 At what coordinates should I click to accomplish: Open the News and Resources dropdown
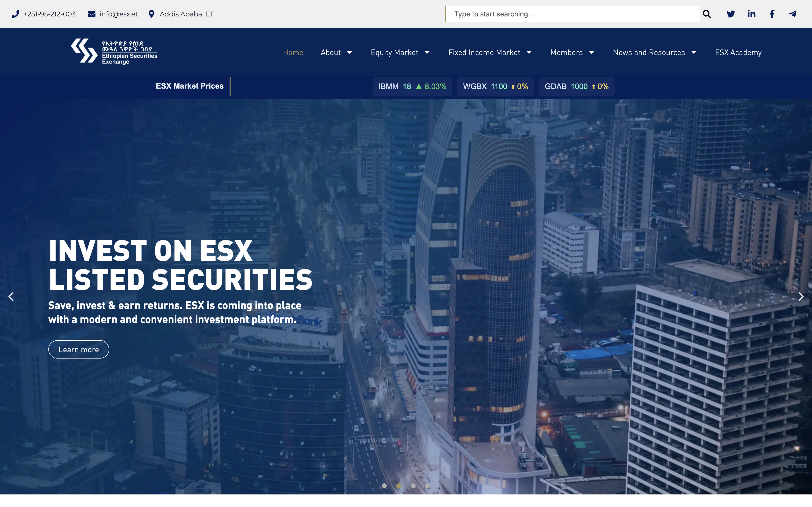pyautogui.click(x=654, y=52)
